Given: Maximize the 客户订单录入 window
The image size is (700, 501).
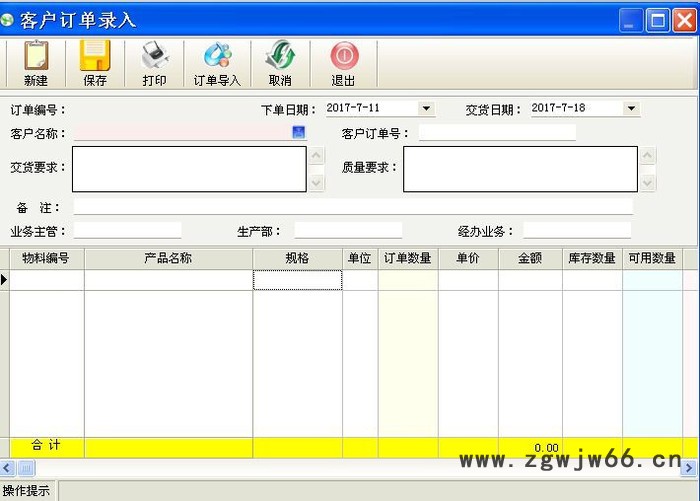Looking at the screenshot, I should point(658,21).
